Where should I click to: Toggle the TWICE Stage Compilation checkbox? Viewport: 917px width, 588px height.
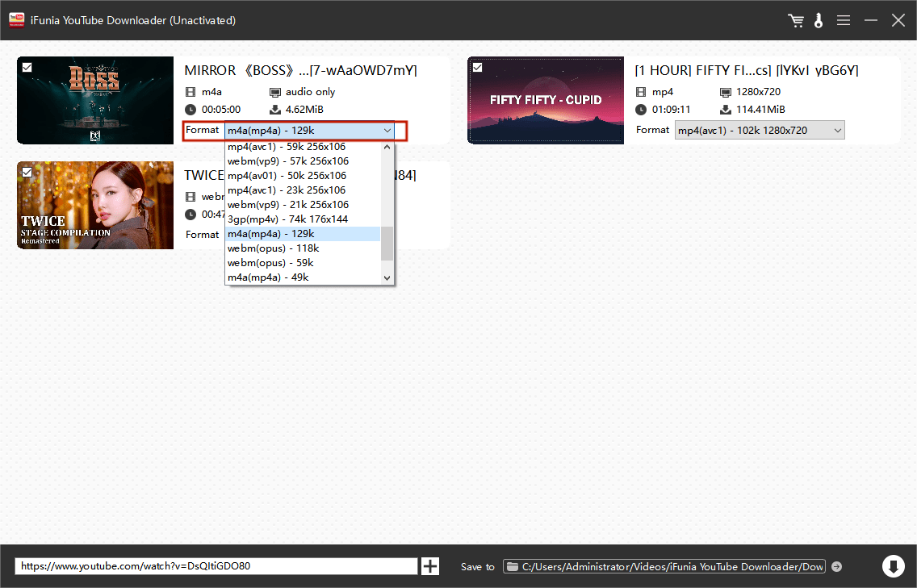tap(27, 172)
